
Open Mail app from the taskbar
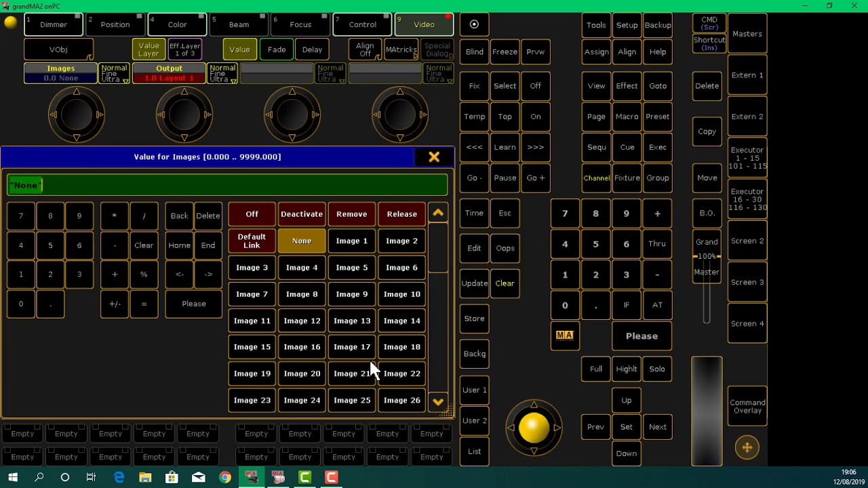pos(198,477)
